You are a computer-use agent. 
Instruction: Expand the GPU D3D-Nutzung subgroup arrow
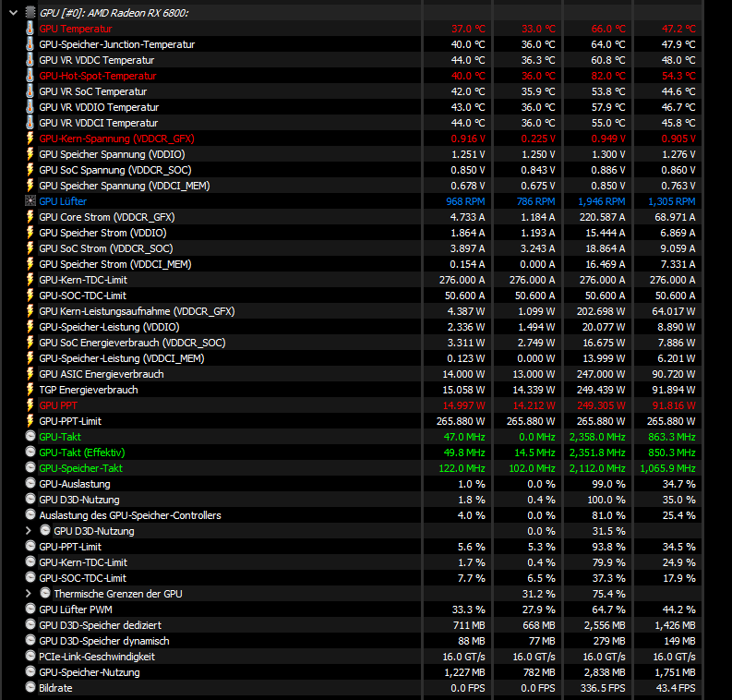28,531
